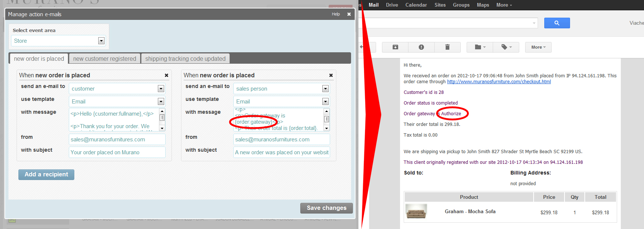The height and width of the screenshot is (229, 644).
Task: Open Calendar in the top navigation bar
Action: 416,5
